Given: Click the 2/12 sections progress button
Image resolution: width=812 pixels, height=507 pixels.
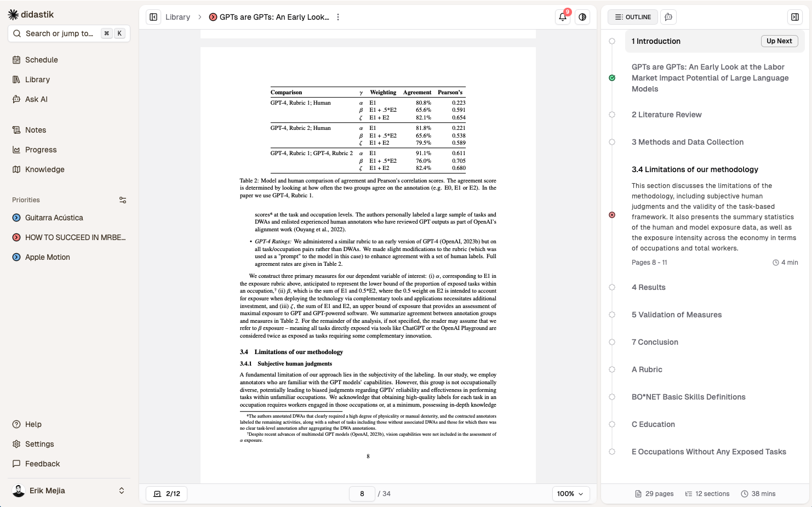Looking at the screenshot, I should pyautogui.click(x=167, y=494).
